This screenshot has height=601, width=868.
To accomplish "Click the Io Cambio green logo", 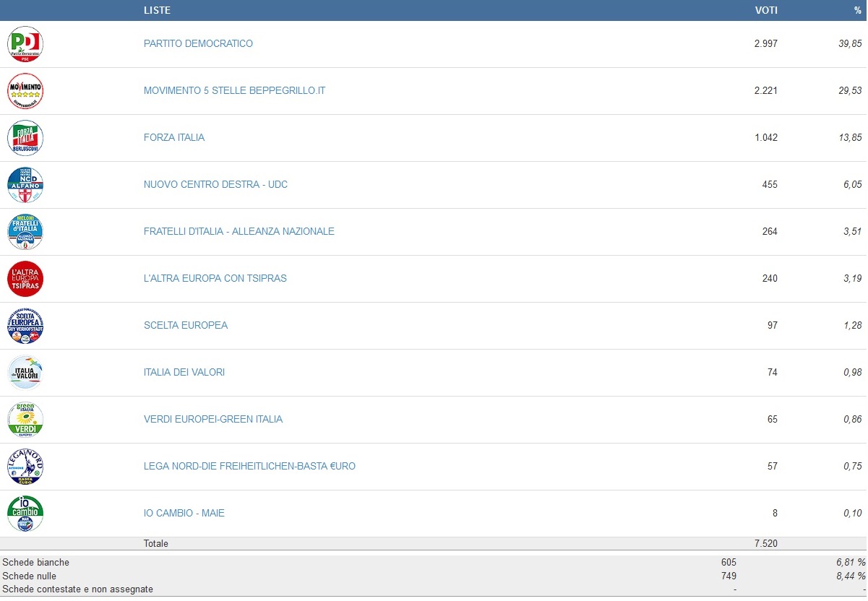I will click(x=25, y=514).
